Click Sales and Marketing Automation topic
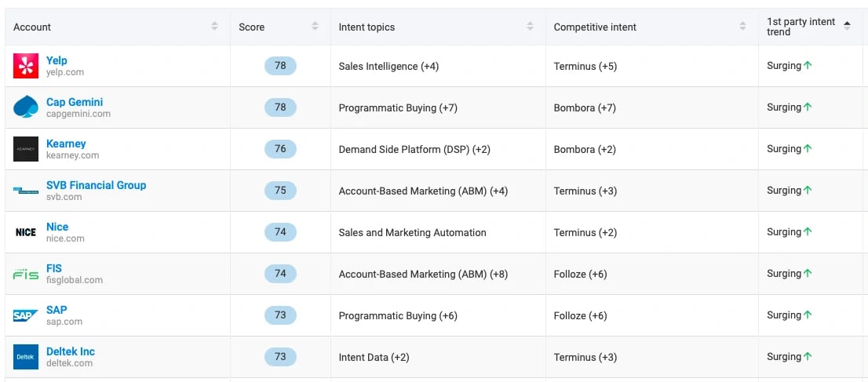Screen dimensions: 868x382 (x=412, y=232)
